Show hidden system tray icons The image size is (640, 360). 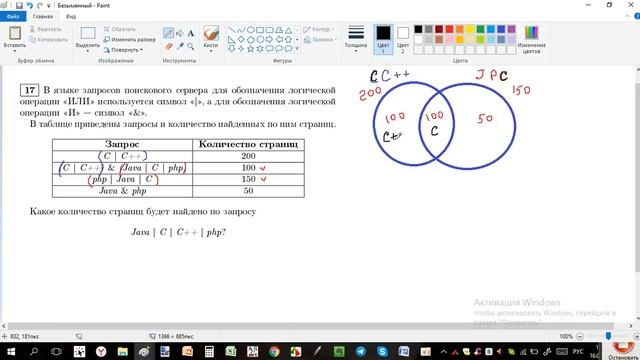(444, 351)
